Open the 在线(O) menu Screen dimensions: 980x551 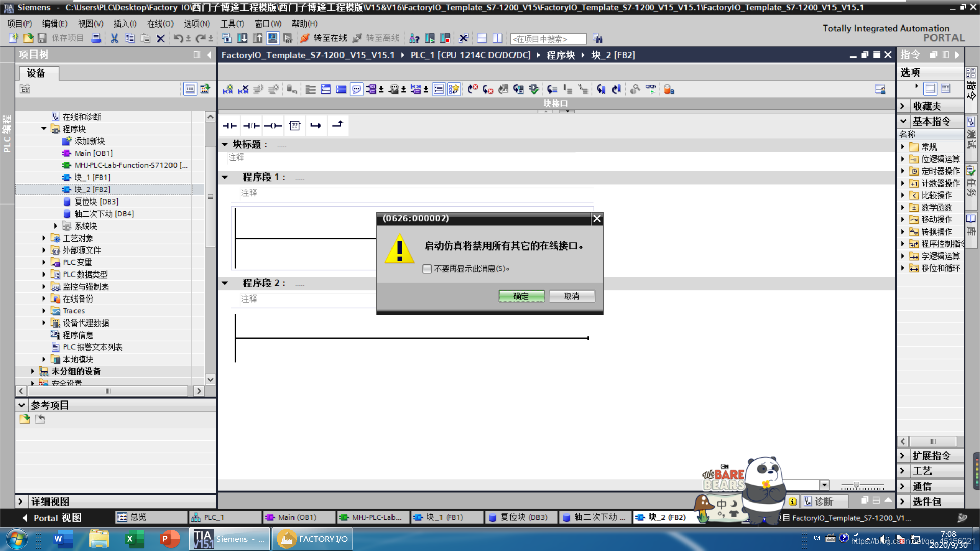click(x=160, y=23)
